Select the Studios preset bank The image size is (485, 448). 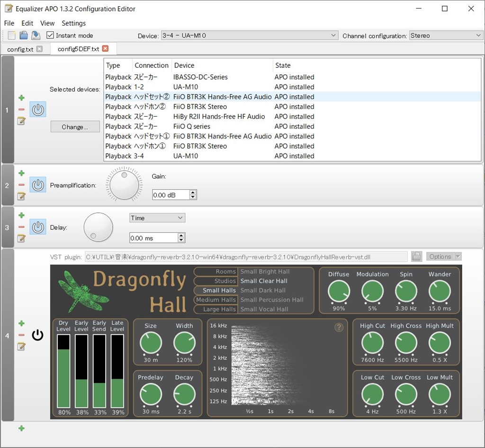click(x=216, y=281)
